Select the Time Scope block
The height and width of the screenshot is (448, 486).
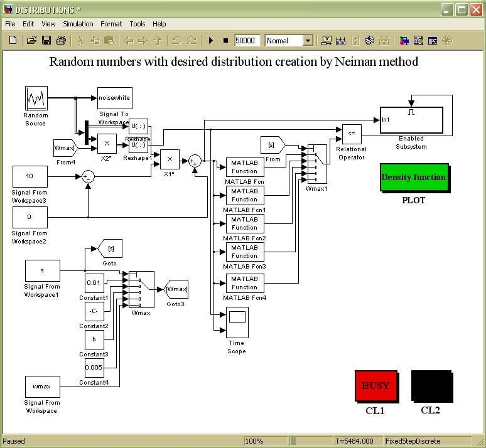coord(237,323)
